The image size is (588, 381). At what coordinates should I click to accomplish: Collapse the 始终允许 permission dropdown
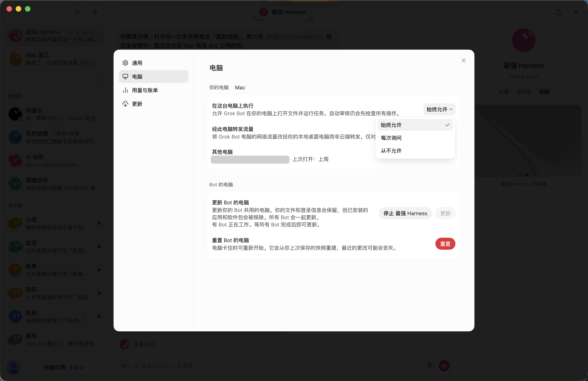tap(439, 109)
